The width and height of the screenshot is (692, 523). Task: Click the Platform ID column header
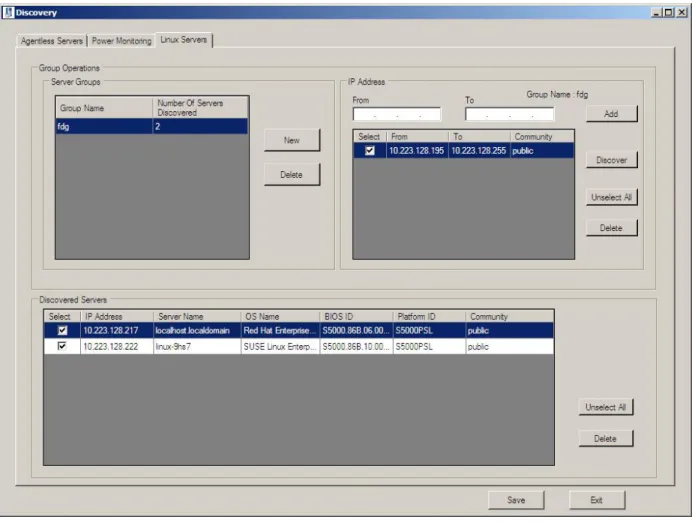click(429, 316)
